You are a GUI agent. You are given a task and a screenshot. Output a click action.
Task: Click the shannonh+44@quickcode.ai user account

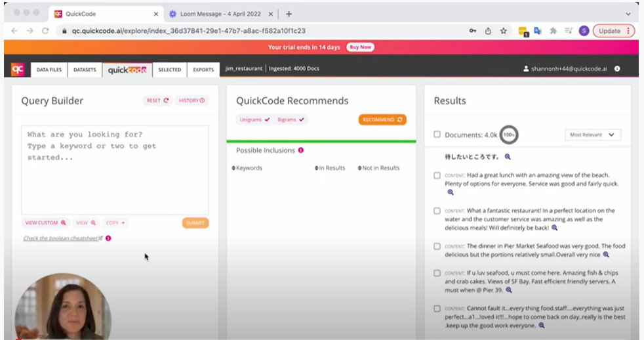pos(565,69)
